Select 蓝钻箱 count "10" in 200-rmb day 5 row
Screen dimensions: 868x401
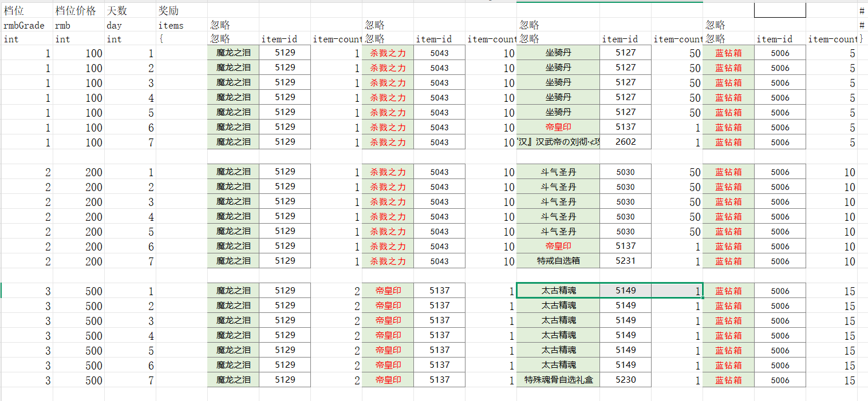[x=831, y=231]
